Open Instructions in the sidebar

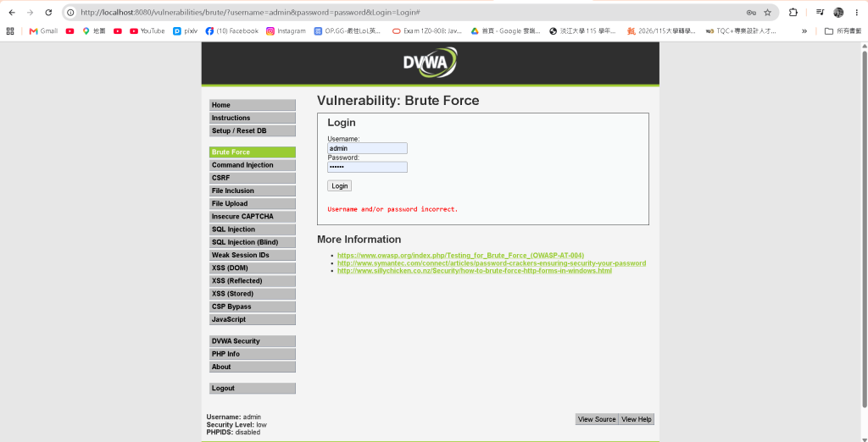[x=253, y=118]
